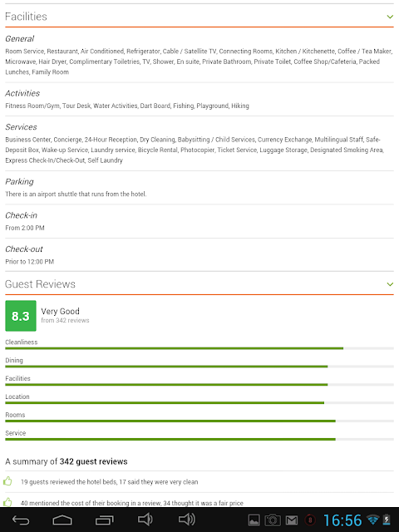
Task: Open the mail envelope notification icon
Action: click(292, 520)
